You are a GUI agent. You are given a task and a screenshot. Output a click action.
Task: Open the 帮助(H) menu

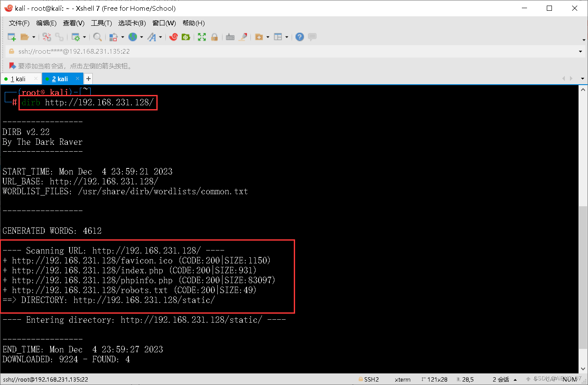click(194, 23)
